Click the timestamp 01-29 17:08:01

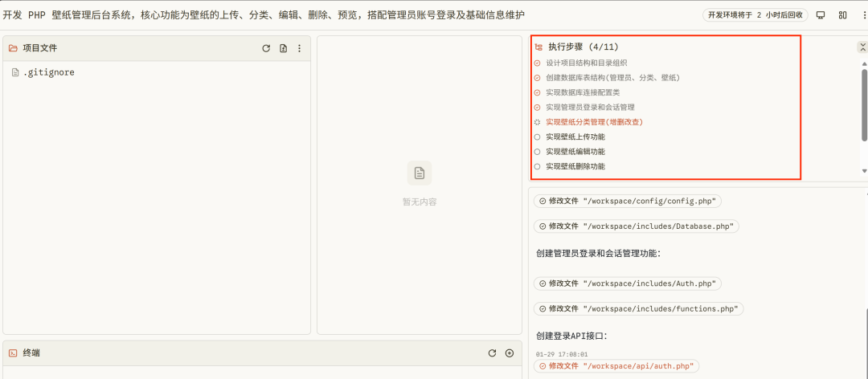[562, 354]
